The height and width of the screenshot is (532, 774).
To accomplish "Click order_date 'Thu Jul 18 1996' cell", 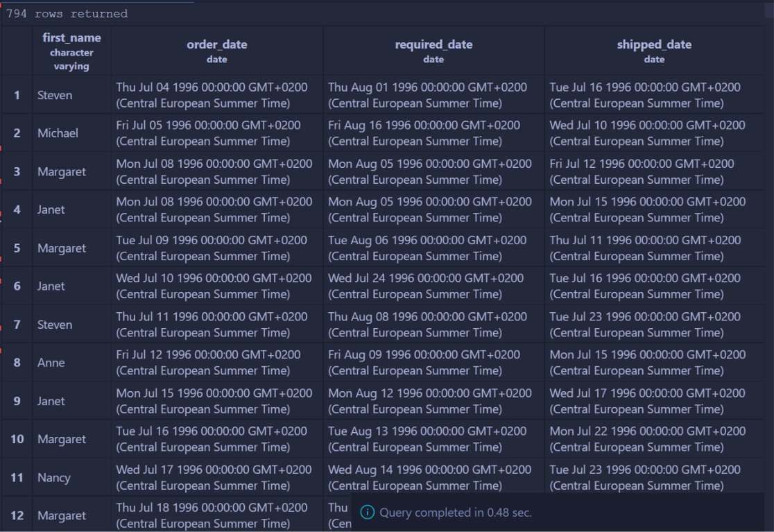I will [x=216, y=515].
